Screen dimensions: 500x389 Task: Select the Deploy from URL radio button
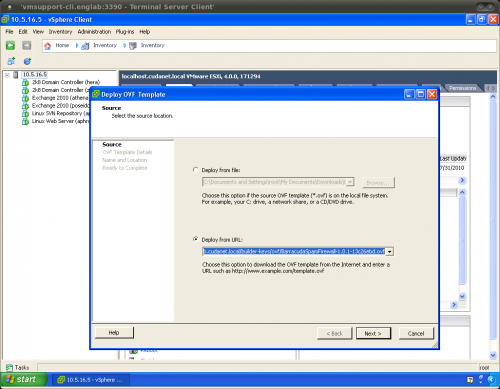(x=196, y=239)
